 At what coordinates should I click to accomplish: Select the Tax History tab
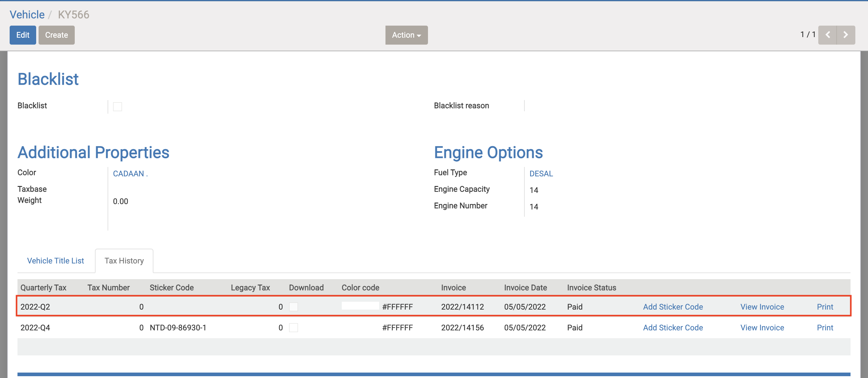(x=124, y=260)
